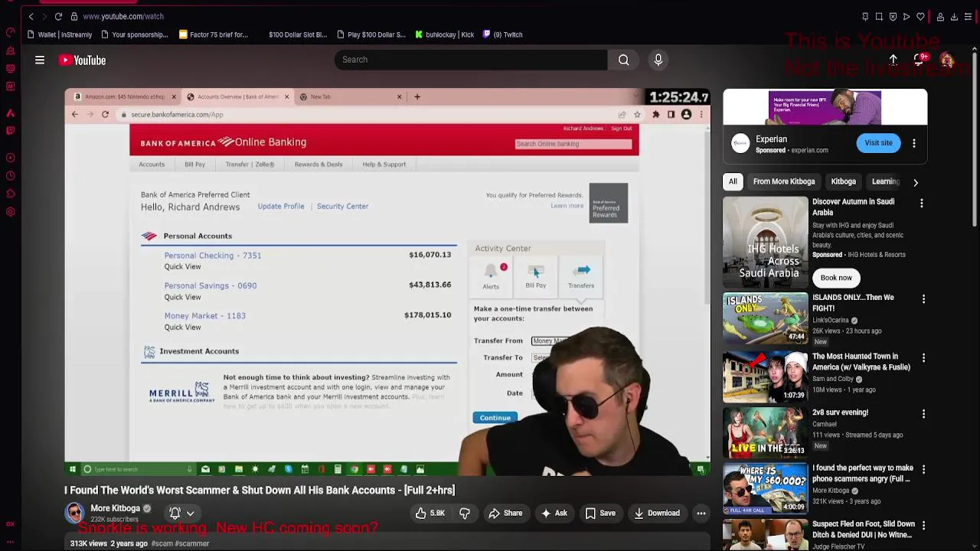Open Suspect Fled on Foot video title
The width and height of the screenshot is (980, 551).
(864, 530)
